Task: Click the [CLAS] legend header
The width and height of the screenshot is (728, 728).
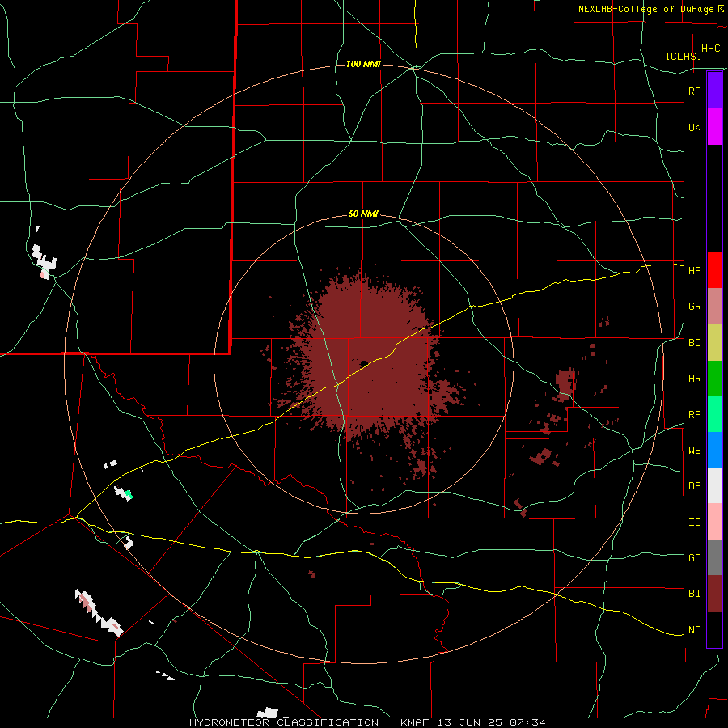Action: click(x=684, y=56)
